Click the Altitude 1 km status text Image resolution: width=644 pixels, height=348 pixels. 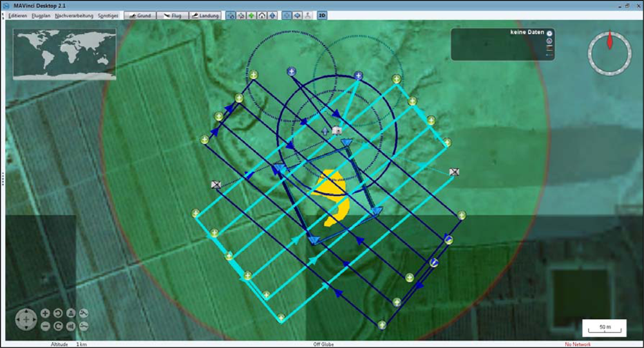pyautogui.click(x=69, y=344)
